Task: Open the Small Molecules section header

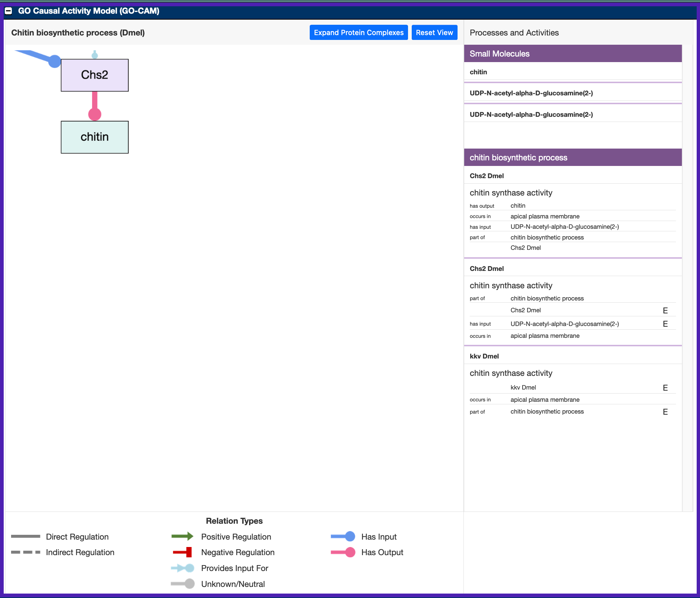Action: (x=572, y=54)
